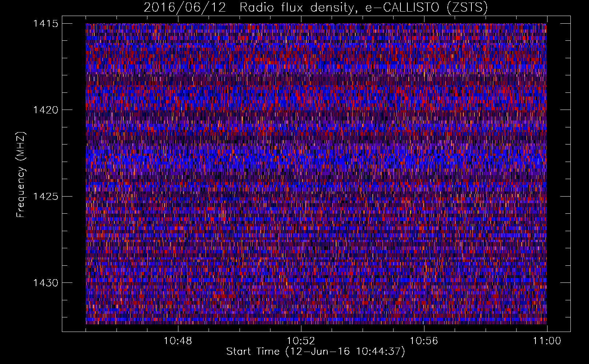This screenshot has width=589, height=364.
Task: Click the "Frequency (MHZ)" axis label
Action: coord(21,175)
